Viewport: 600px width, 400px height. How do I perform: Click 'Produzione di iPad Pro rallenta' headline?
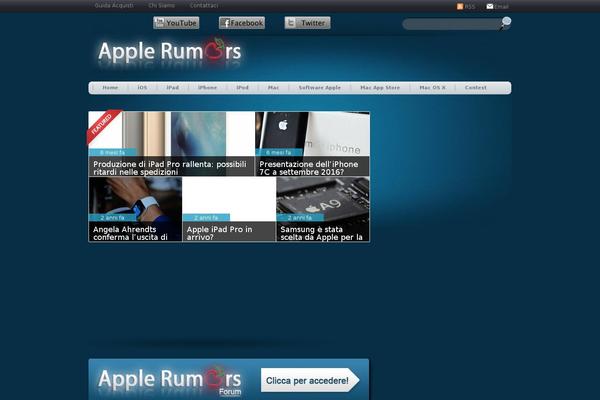tap(170, 168)
